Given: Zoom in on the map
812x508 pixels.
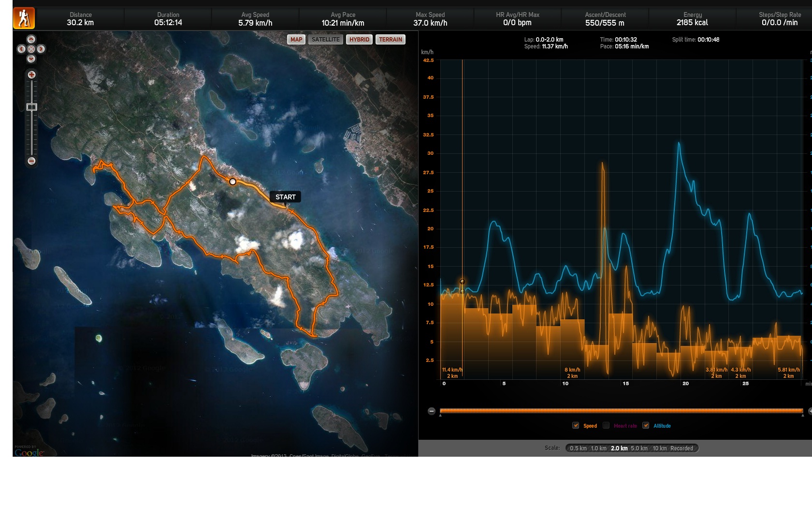Looking at the screenshot, I should (31, 75).
